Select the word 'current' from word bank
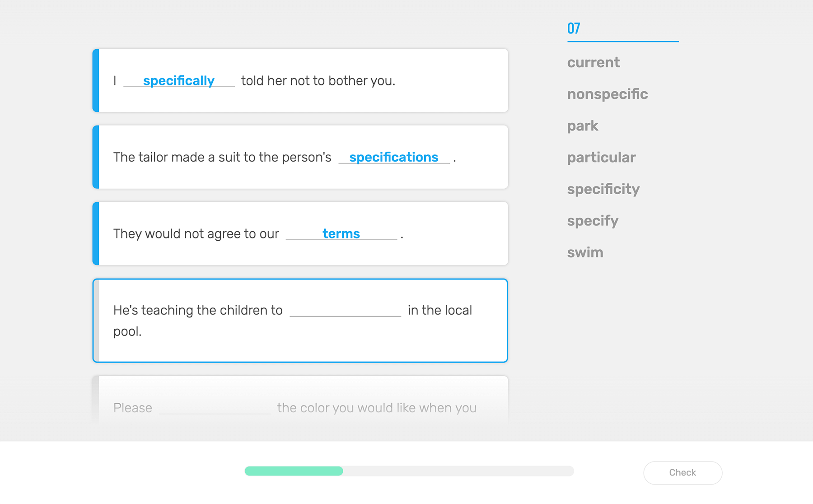This screenshot has width=813, height=504. click(x=593, y=62)
